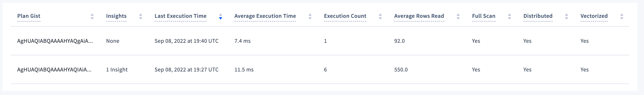
Task: Click the Plan Gist sort arrows icon
Action: (x=92, y=16)
